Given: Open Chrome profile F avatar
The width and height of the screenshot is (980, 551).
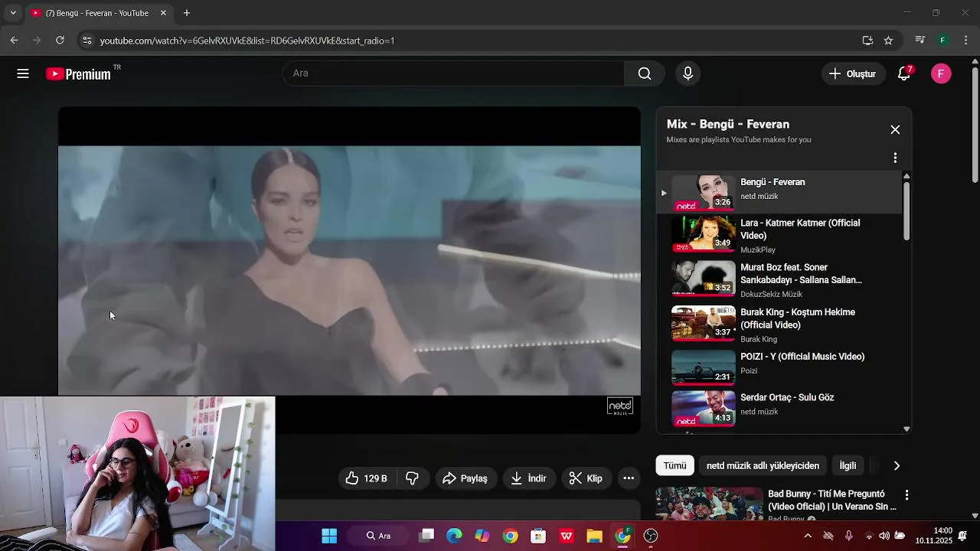Looking at the screenshot, I should (x=943, y=41).
